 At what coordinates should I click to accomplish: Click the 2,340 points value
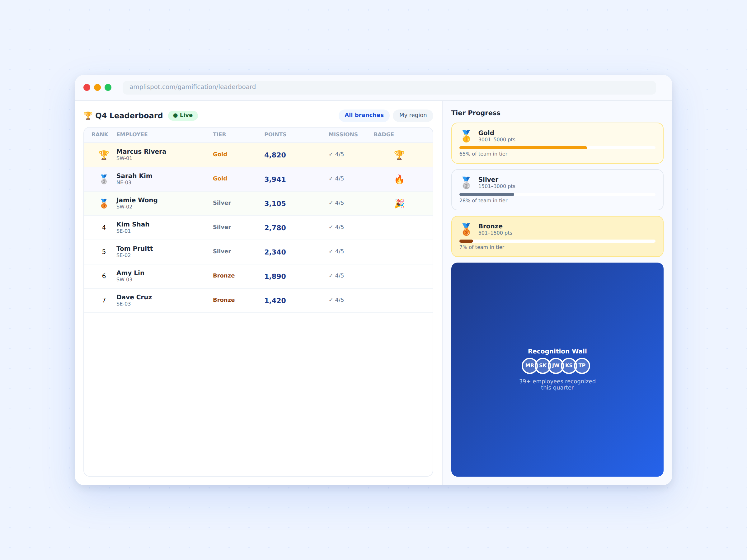tap(275, 252)
